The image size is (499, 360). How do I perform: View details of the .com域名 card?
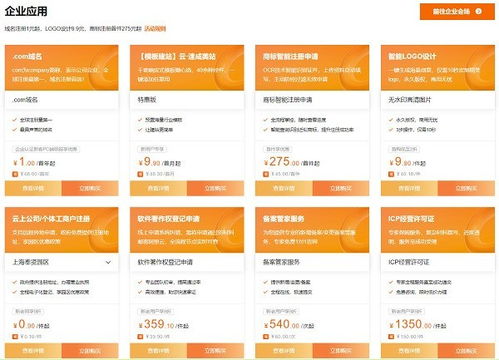point(33,188)
